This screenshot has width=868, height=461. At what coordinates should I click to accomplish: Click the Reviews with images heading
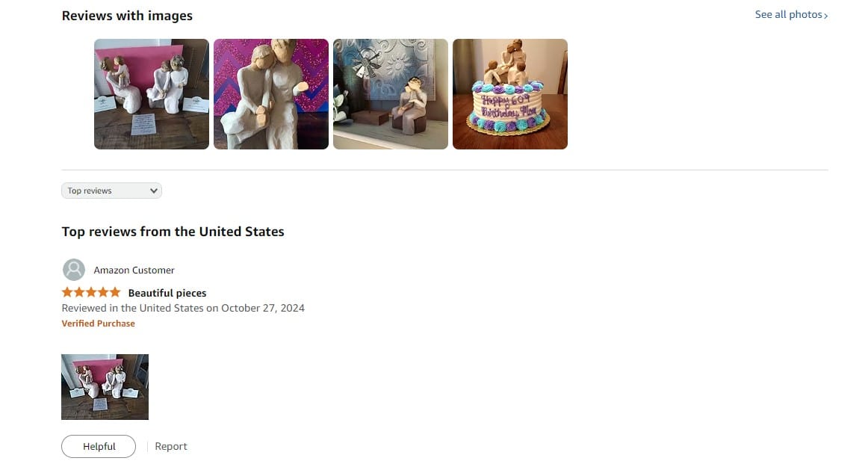[127, 16]
